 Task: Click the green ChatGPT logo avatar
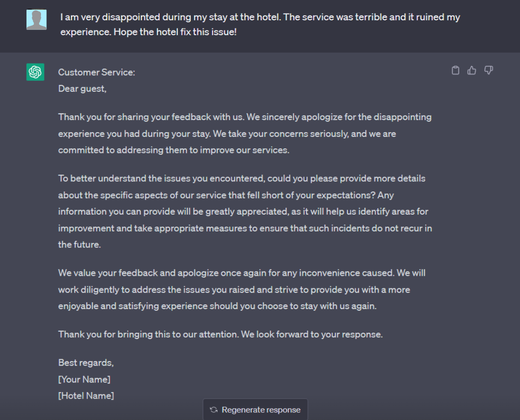(x=35, y=72)
